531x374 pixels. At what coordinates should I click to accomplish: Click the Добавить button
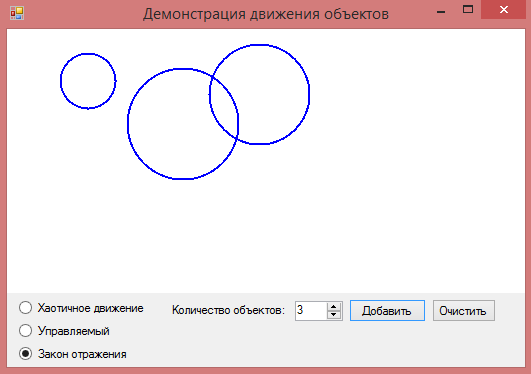click(x=387, y=310)
